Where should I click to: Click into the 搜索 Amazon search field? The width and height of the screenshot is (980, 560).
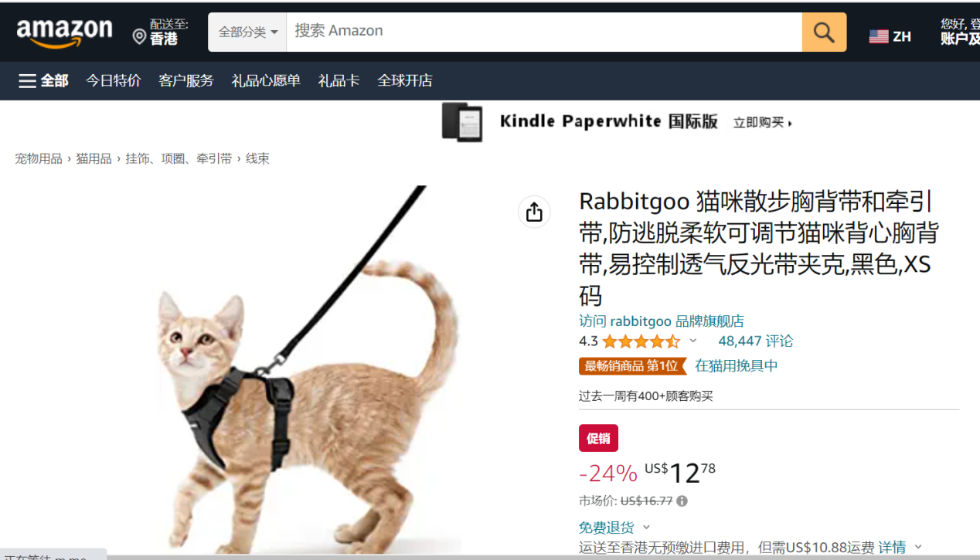[x=544, y=32]
